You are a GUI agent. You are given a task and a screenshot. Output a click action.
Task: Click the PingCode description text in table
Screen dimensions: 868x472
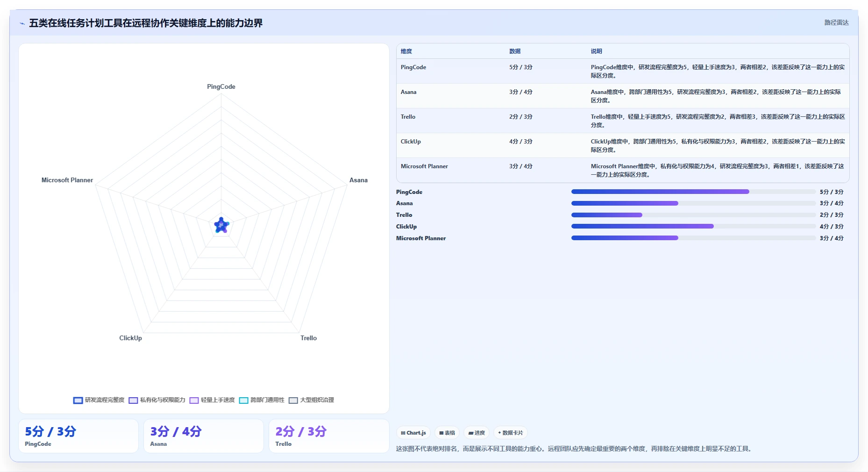718,72
